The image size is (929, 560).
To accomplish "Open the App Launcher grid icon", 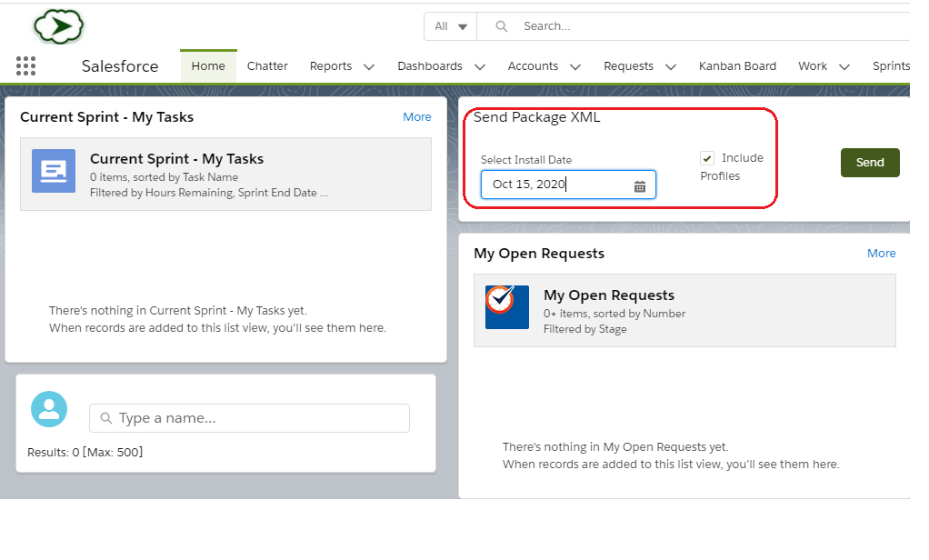I will [26, 65].
